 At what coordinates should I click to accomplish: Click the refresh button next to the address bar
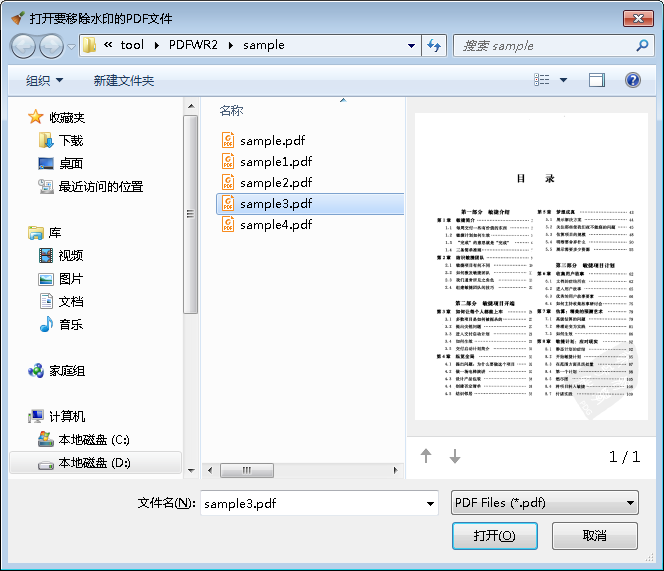pyautogui.click(x=434, y=45)
